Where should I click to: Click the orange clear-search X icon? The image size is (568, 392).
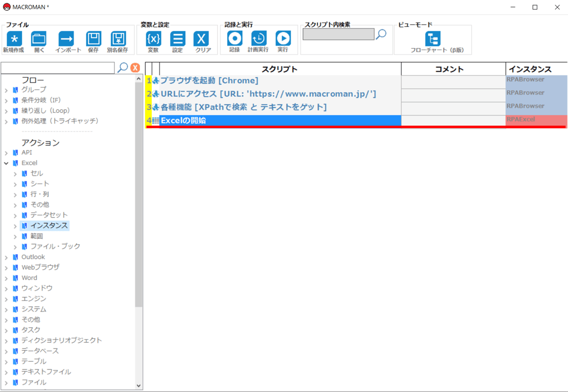pos(135,67)
